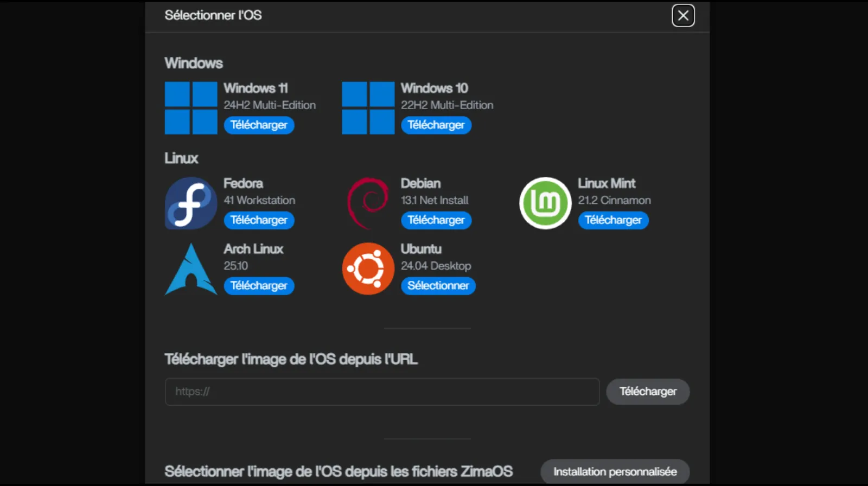This screenshot has height=486, width=868.
Task: Click the Linux Mint title text
Action: (x=606, y=183)
